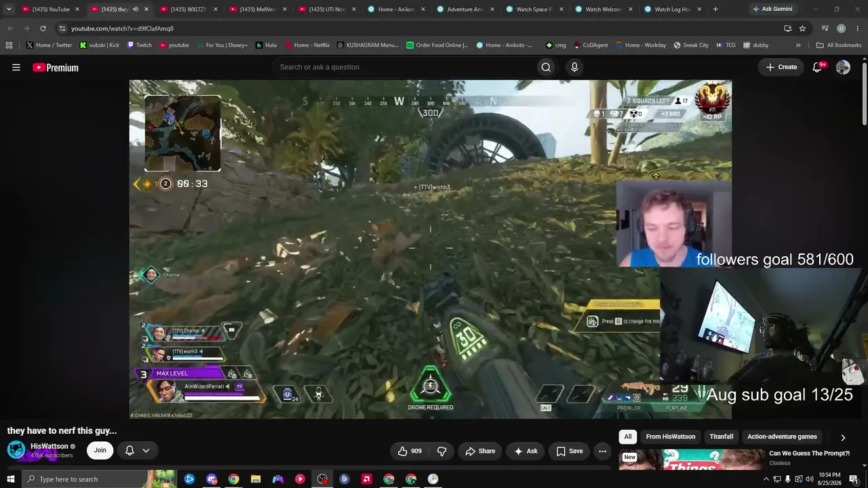The height and width of the screenshot is (488, 868).
Task: Open the Hulu bookmark
Action: (x=267, y=45)
